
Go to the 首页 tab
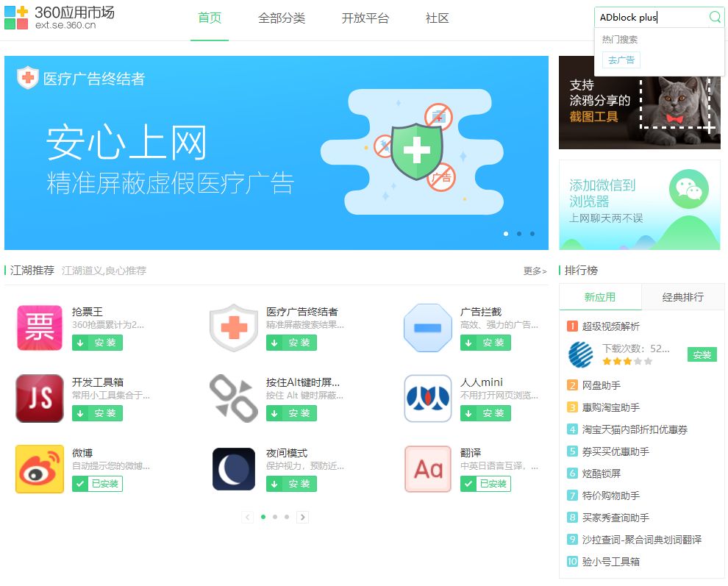click(x=210, y=18)
